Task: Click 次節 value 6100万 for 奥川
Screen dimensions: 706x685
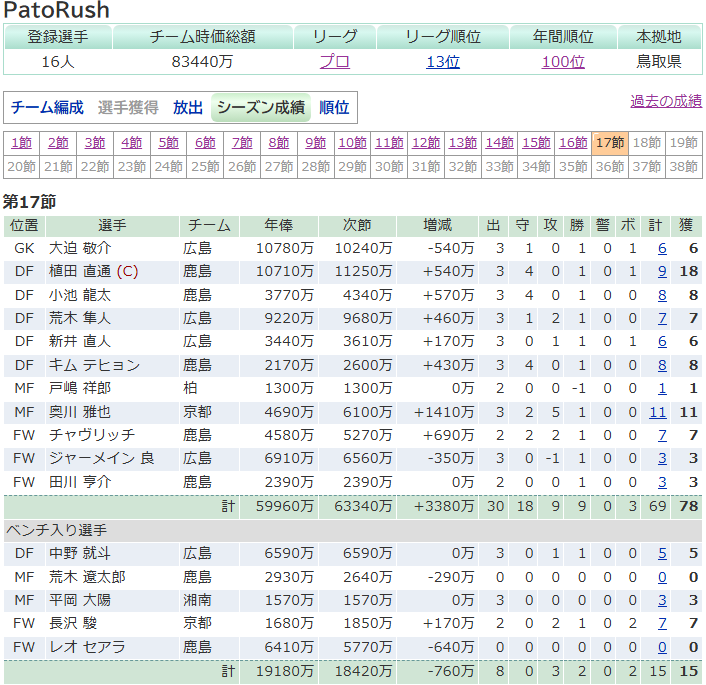Action: (x=367, y=412)
